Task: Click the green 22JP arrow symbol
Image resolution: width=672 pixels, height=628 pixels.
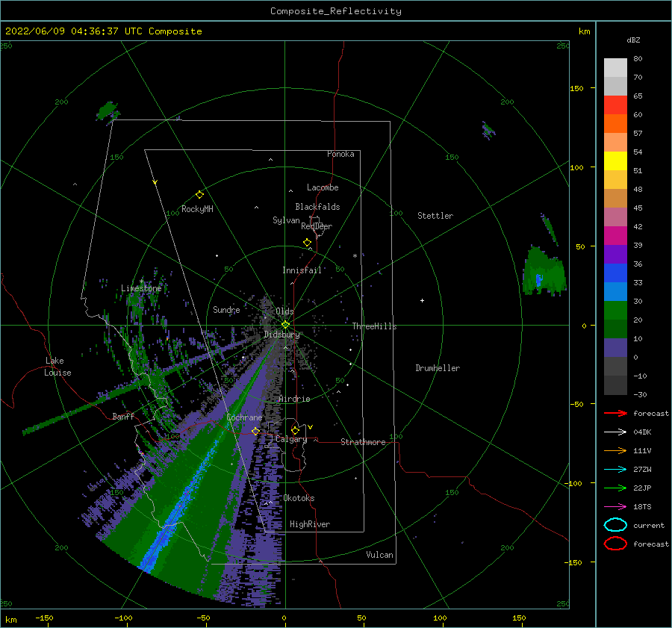Action: click(x=615, y=488)
